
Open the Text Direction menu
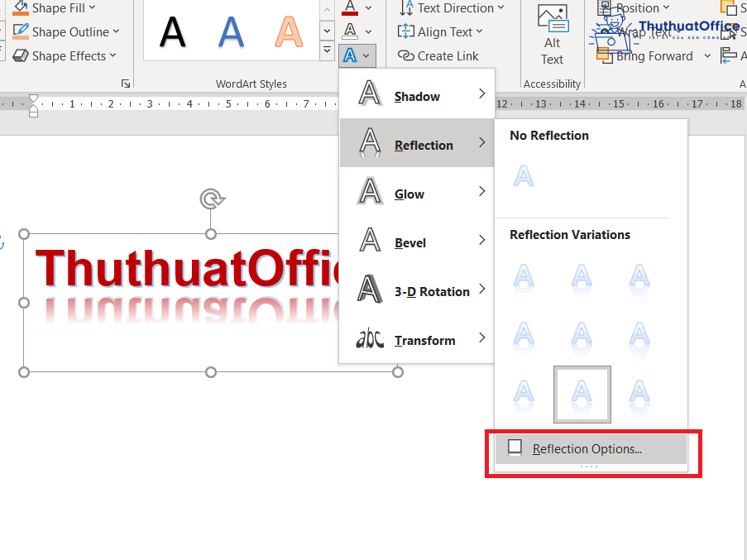tap(452, 8)
